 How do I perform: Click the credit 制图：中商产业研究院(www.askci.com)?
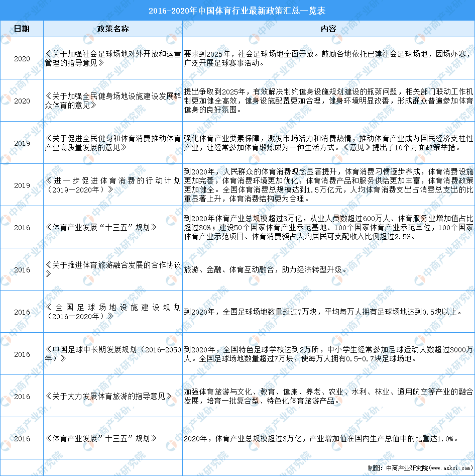(x=420, y=468)
